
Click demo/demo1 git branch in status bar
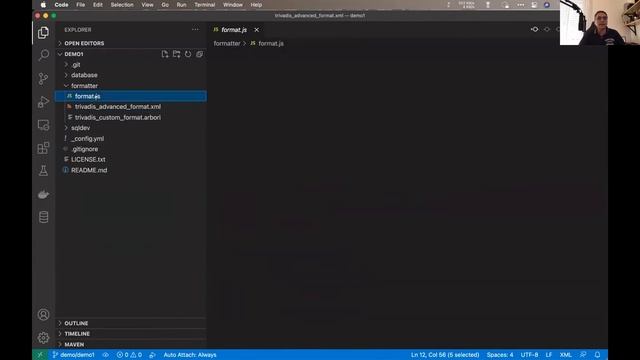[73, 355]
